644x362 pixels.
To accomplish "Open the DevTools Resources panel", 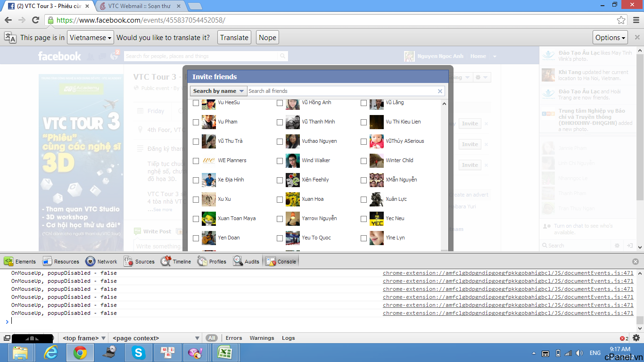I will 61,261.
